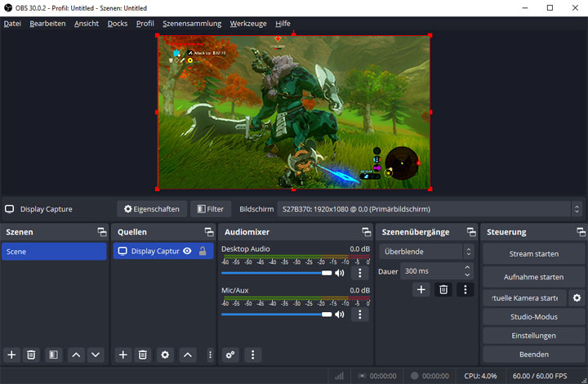Viewport: 588px width, 384px height.
Task: Click the Aufnahme starten button
Action: pyautogui.click(x=533, y=277)
